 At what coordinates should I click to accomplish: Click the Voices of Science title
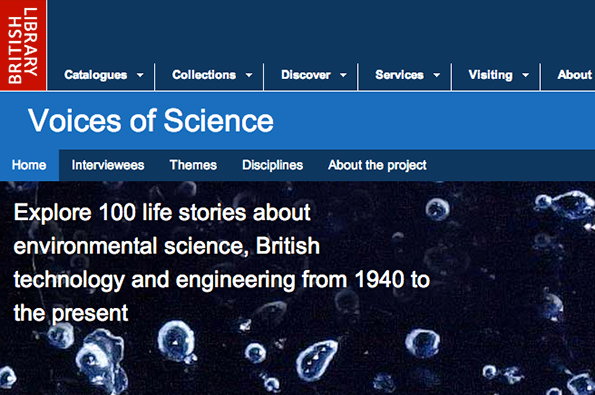(151, 121)
